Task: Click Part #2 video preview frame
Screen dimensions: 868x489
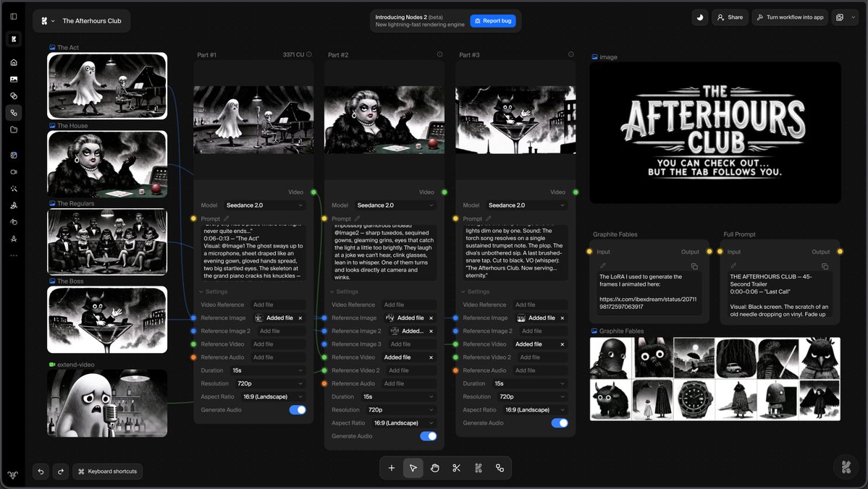Action: (x=384, y=119)
